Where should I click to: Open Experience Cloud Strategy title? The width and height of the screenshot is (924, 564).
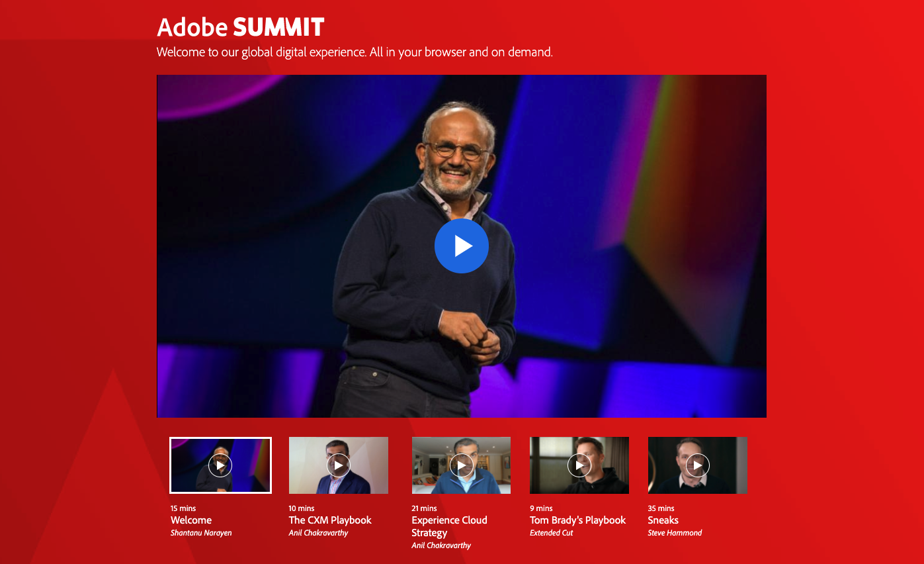coord(449,526)
